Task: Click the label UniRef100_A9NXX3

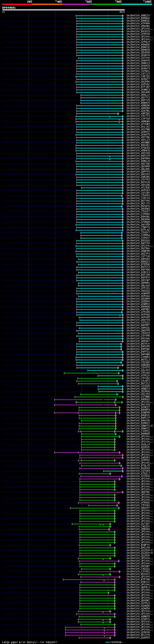Action: (138, 63)
